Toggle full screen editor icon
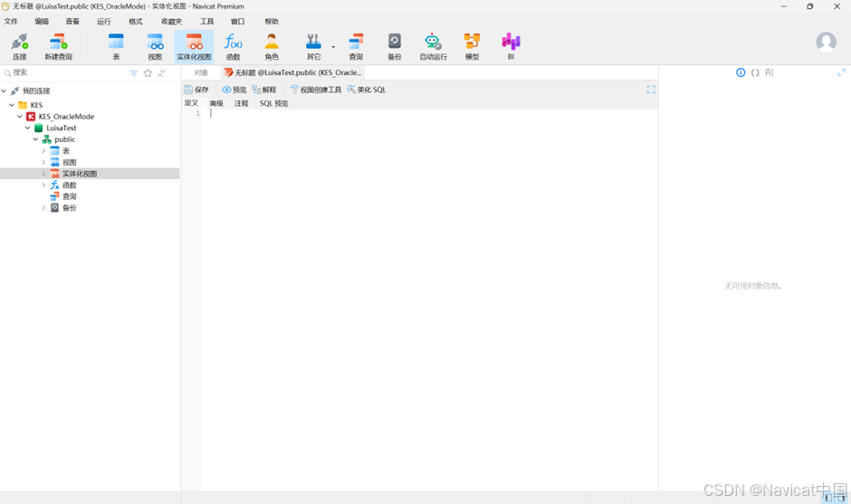The width and height of the screenshot is (851, 504). (651, 90)
